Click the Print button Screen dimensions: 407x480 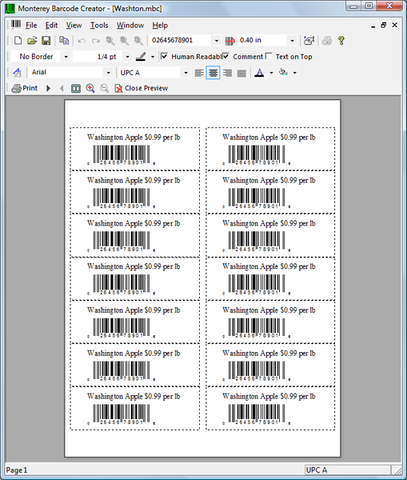pos(25,88)
